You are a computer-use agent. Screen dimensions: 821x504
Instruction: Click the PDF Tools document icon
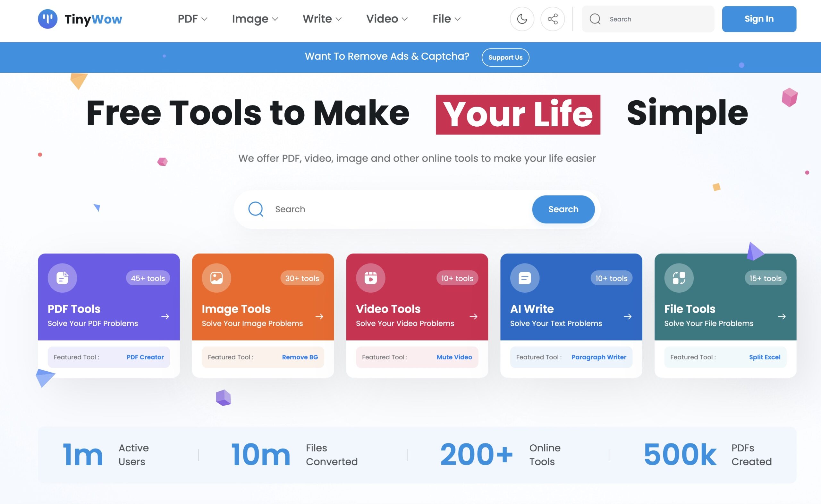pyautogui.click(x=62, y=278)
